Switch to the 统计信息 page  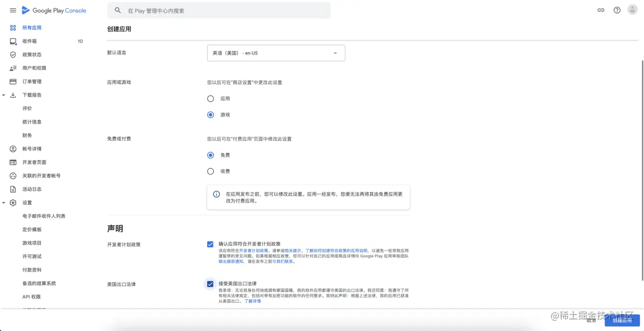coord(33,122)
